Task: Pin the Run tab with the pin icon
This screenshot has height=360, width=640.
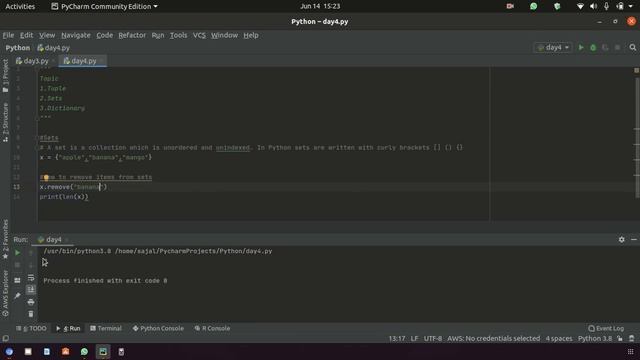Action: click(x=17, y=296)
